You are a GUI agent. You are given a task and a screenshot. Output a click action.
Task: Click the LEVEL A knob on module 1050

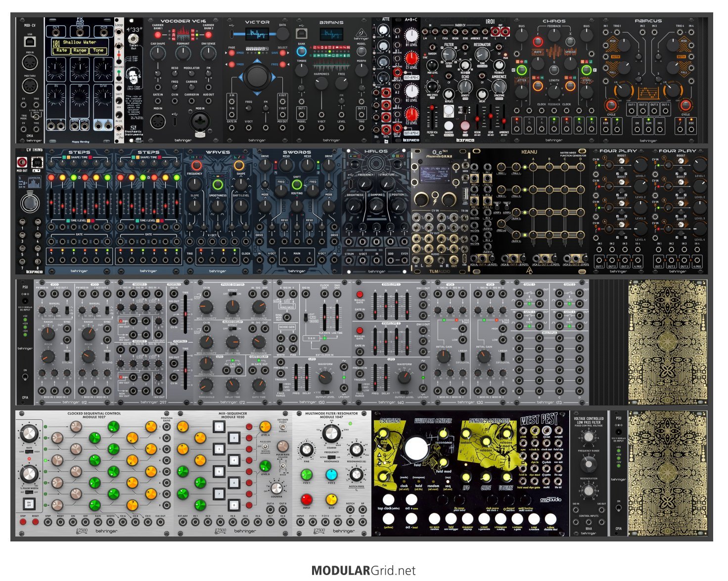click(265, 426)
